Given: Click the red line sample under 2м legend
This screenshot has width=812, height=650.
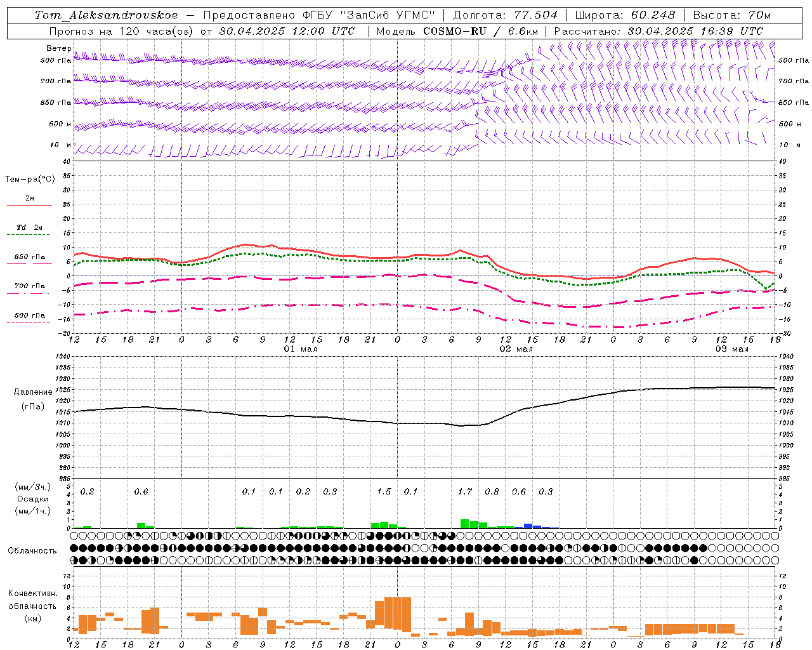Looking at the screenshot, I should (x=29, y=206).
